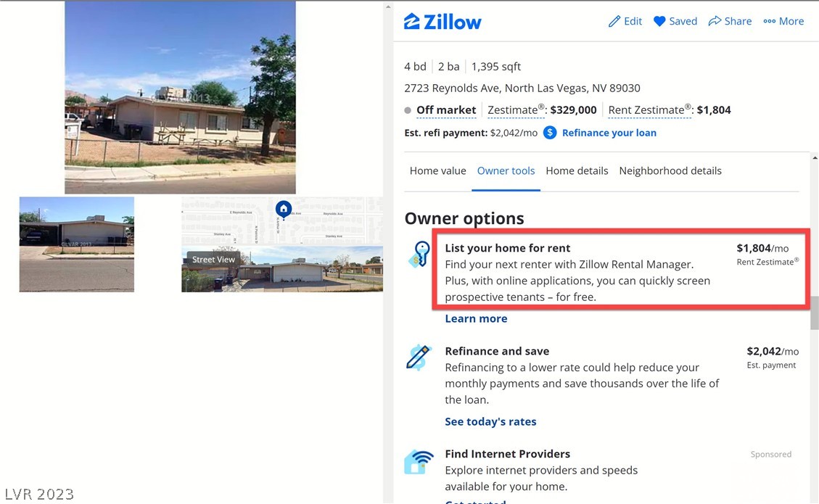Switch to the Home value tab

(437, 171)
